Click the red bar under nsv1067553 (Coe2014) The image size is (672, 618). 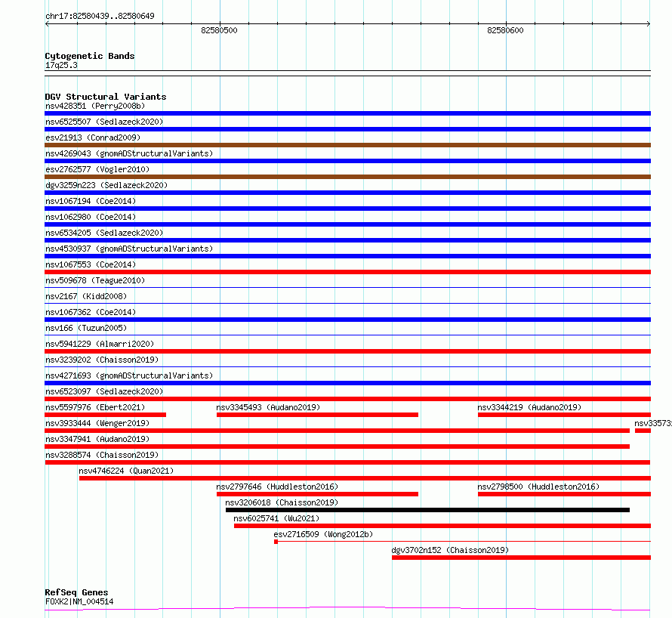[347, 272]
